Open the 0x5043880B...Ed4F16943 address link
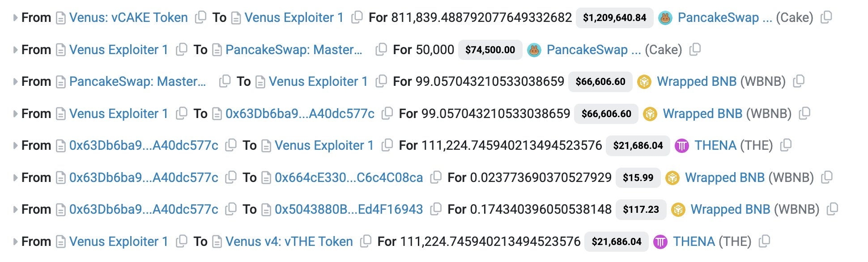The width and height of the screenshot is (868, 262). 349,210
